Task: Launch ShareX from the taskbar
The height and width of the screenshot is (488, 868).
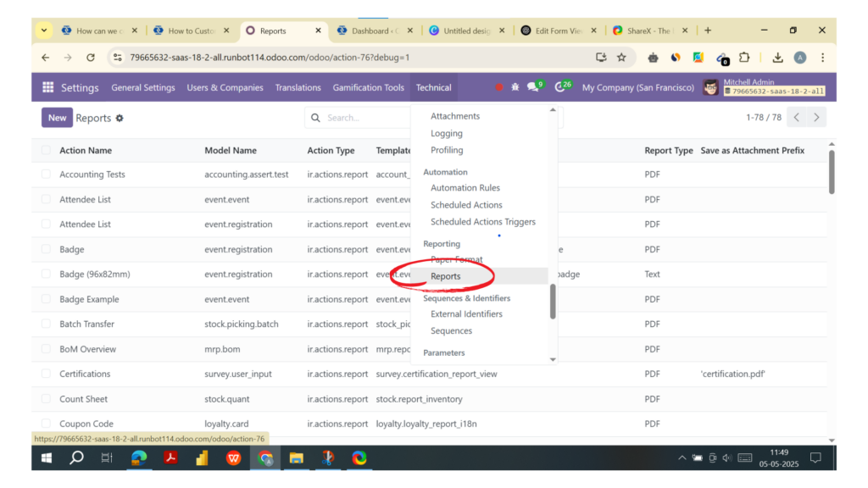Action: 328,457
